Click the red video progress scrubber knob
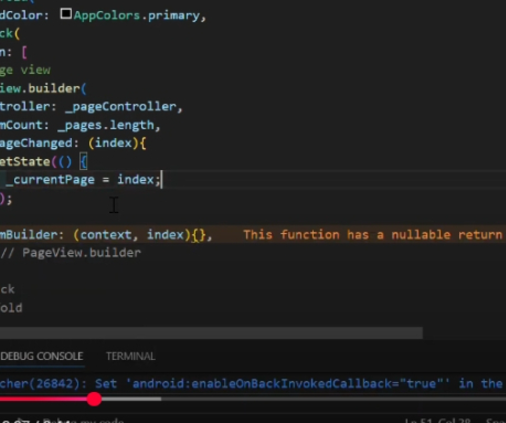This screenshot has width=506, height=423. click(x=94, y=399)
